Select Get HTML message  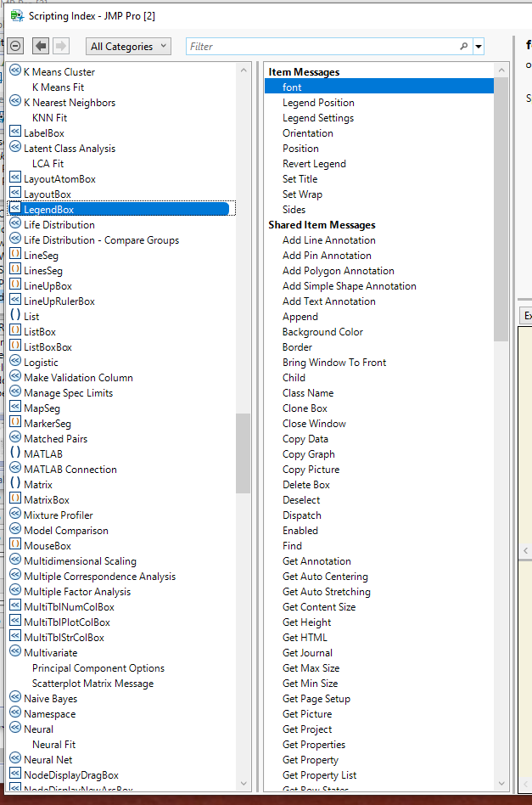[305, 637]
